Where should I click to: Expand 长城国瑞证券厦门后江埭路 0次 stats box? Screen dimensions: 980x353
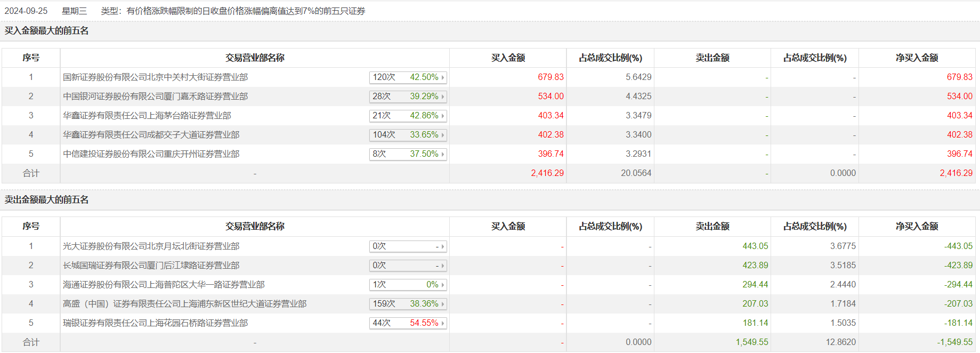pyautogui.click(x=408, y=266)
